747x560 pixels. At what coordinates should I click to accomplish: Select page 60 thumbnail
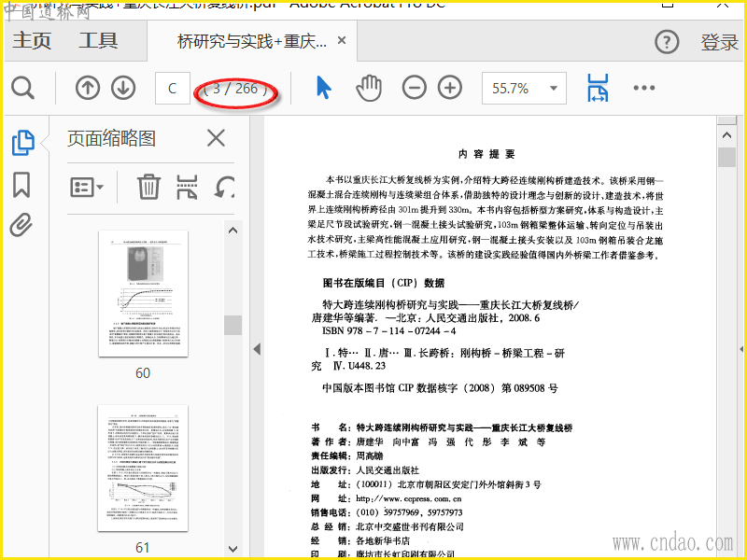click(x=144, y=294)
